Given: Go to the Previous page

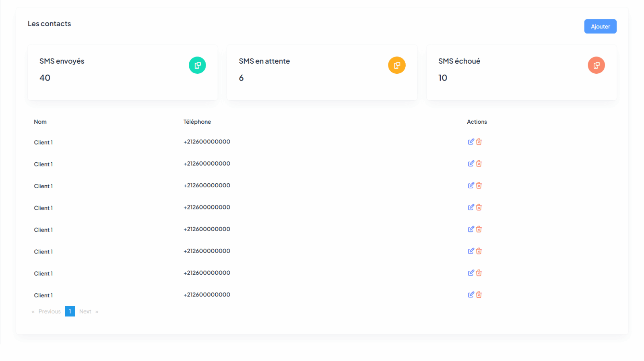Looking at the screenshot, I should (x=49, y=311).
